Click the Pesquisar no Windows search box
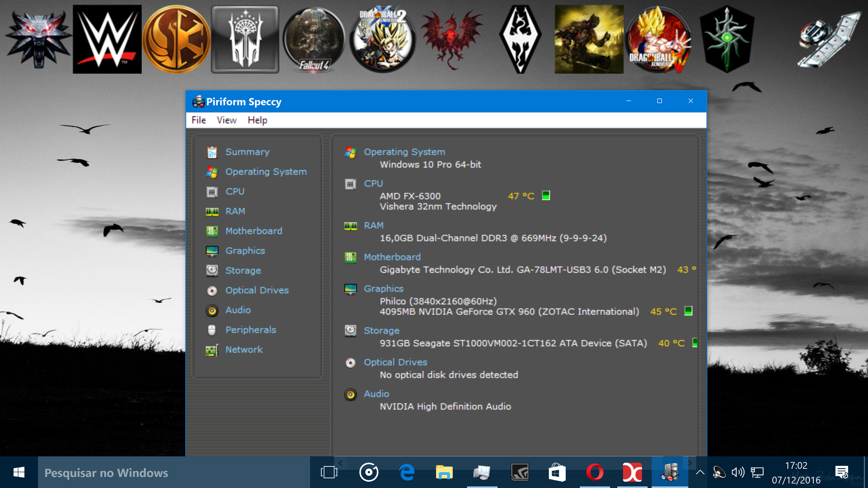Image resolution: width=868 pixels, height=488 pixels. tap(174, 472)
